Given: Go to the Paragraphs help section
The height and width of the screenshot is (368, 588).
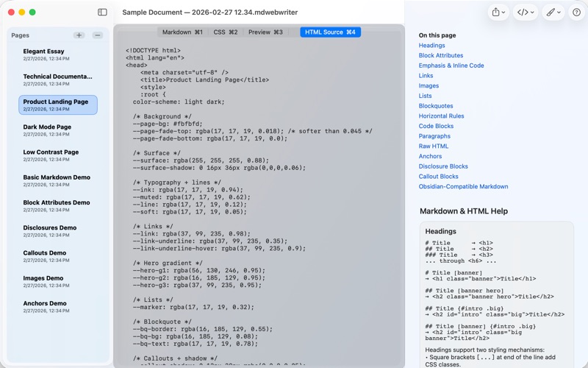Looking at the screenshot, I should pyautogui.click(x=434, y=136).
